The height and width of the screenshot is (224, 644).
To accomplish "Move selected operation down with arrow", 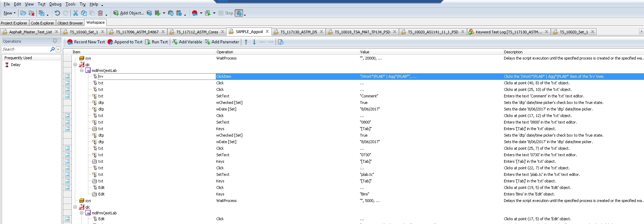I will pyautogui.click(x=254, y=42).
